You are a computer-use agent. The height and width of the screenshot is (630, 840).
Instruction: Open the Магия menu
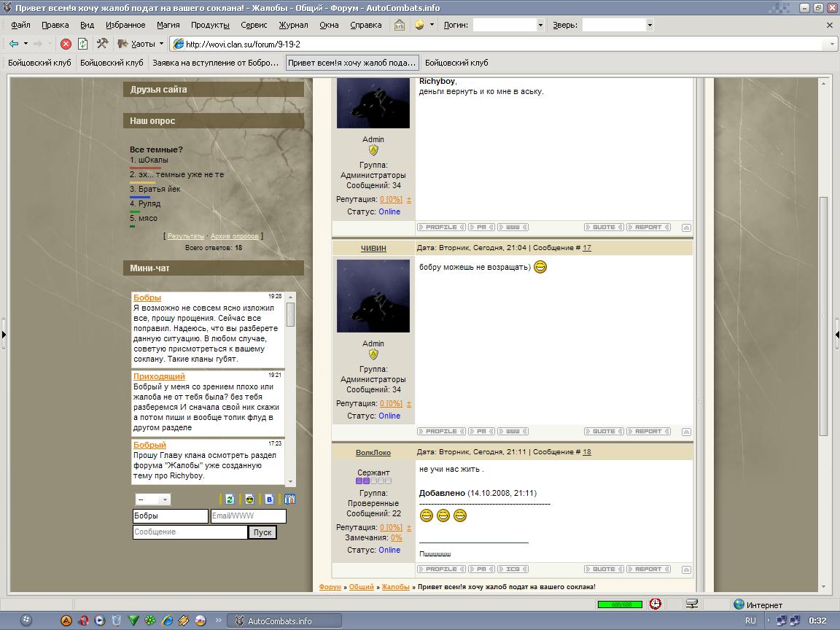point(168,25)
